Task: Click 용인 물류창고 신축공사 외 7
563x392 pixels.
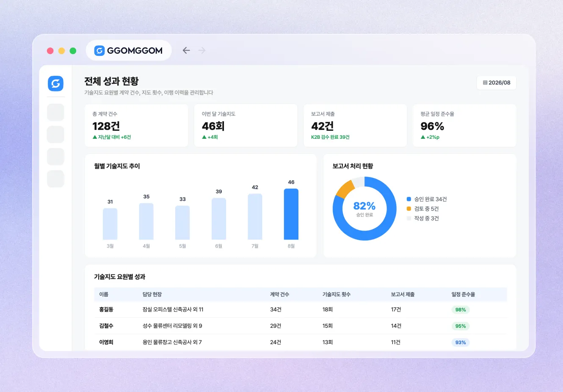Action: pyautogui.click(x=172, y=342)
